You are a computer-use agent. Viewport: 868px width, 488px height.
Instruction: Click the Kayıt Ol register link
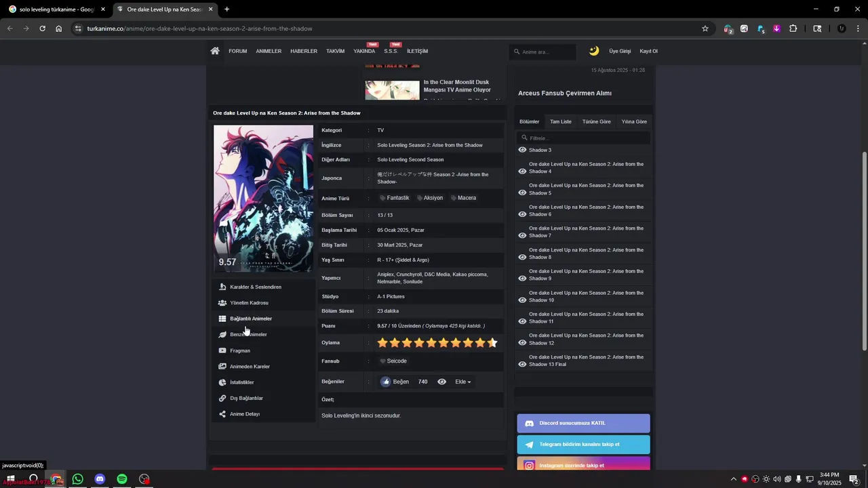tap(648, 51)
